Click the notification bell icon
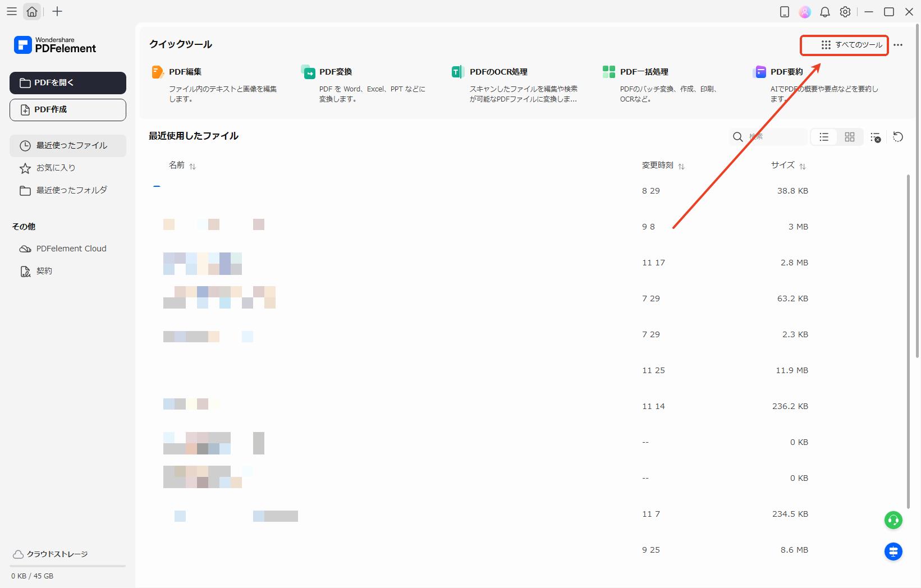The height and width of the screenshot is (588, 921). click(x=824, y=12)
